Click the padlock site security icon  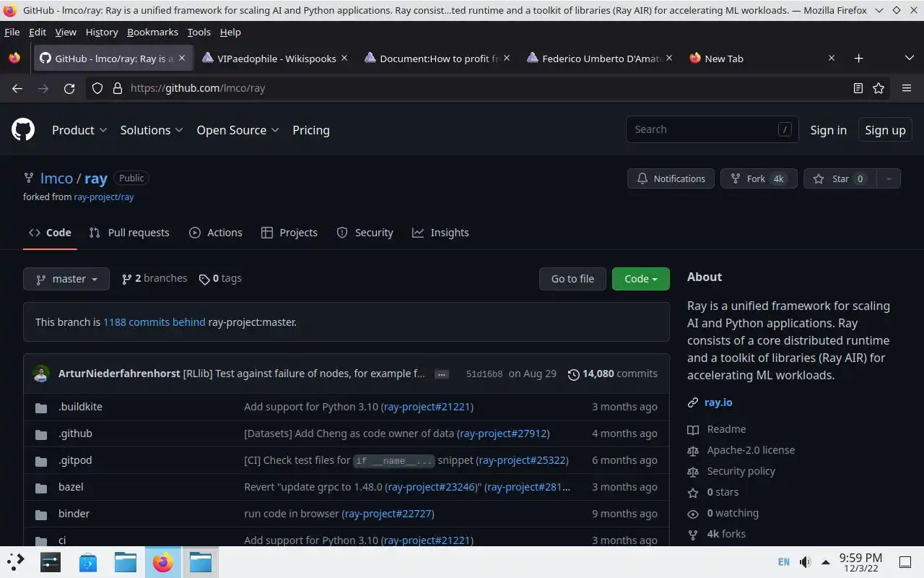[x=118, y=88]
